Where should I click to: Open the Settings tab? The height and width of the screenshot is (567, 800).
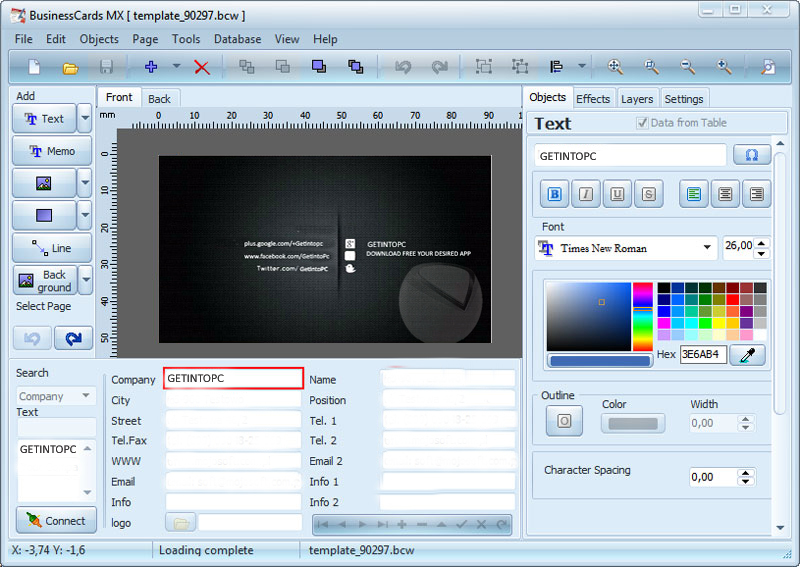pyautogui.click(x=684, y=99)
